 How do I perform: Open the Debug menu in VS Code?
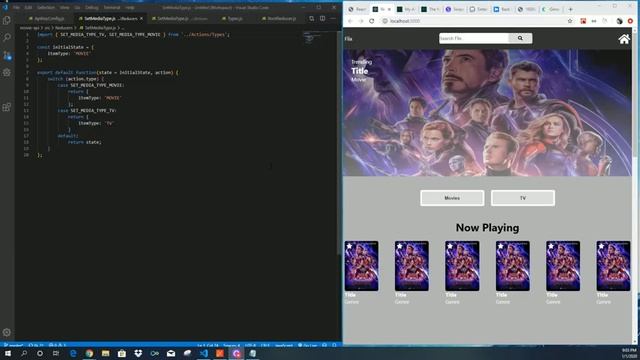tap(91, 7)
